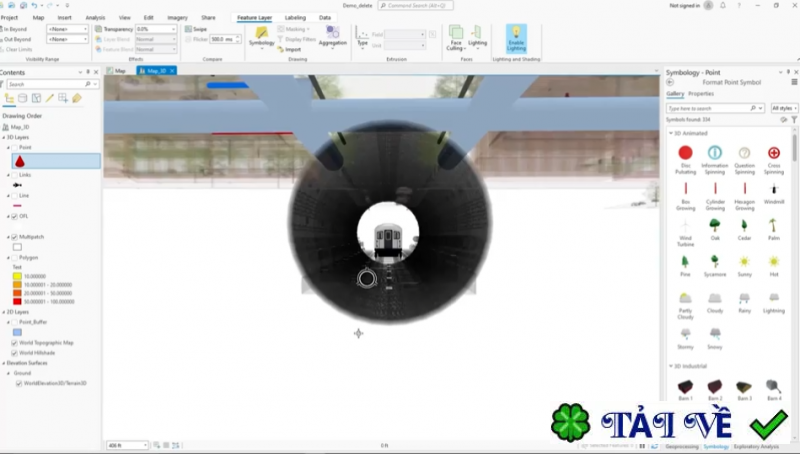Screen dimensions: 800x454
Task: Pick the Sycamore tree symbol
Action: pyautogui.click(x=715, y=266)
